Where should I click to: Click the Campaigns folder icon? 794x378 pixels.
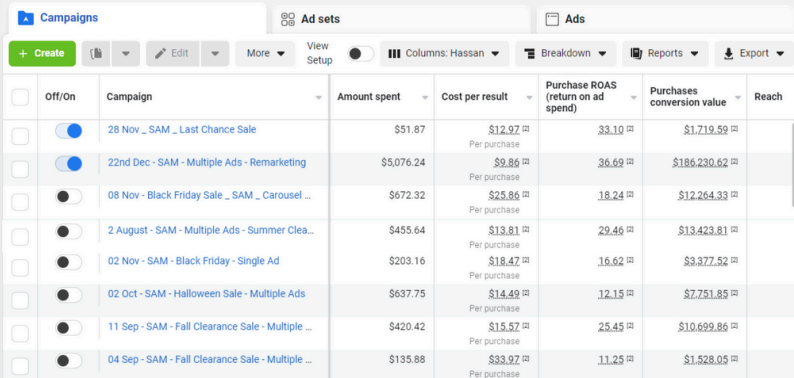click(25, 18)
